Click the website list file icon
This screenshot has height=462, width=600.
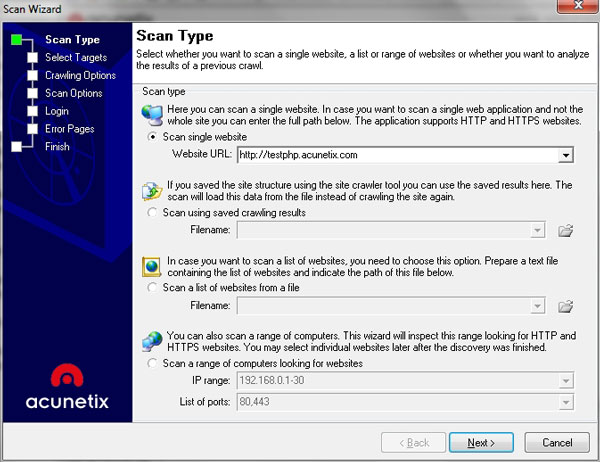pyautogui.click(x=151, y=268)
